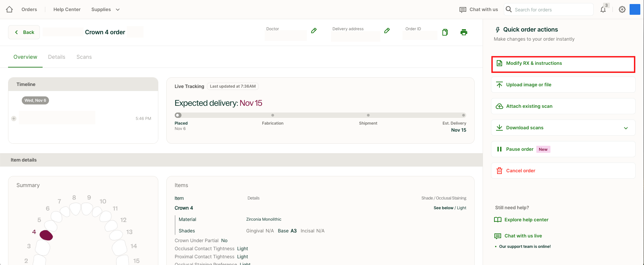This screenshot has height=265, width=644.
Task: Expand the Download scans options
Action: coord(626,128)
